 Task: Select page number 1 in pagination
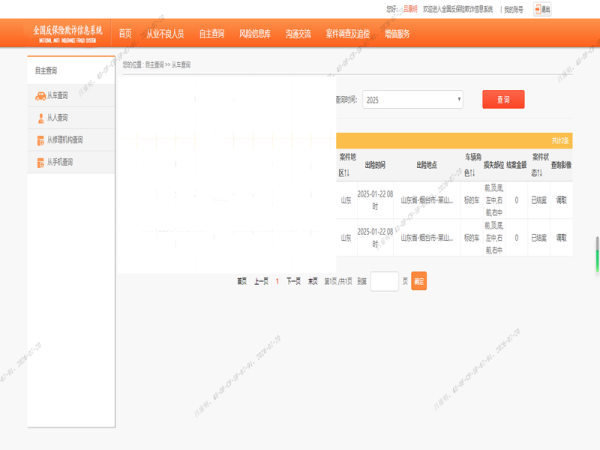(x=277, y=281)
